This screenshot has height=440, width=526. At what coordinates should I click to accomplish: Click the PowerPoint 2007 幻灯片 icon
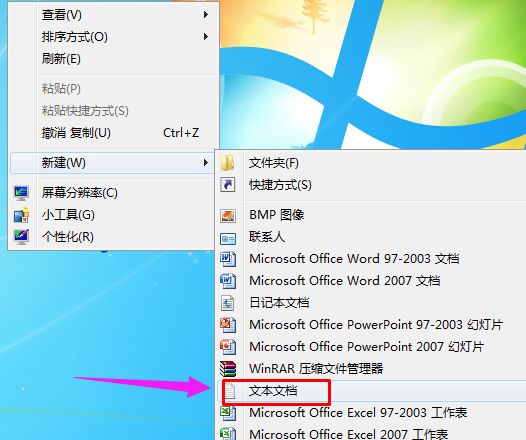click(228, 347)
